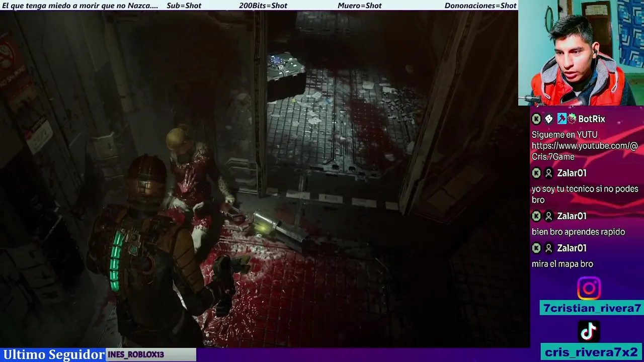Click the bot badge icon beside BotRix
The width and height of the screenshot is (644, 362).
(549, 119)
